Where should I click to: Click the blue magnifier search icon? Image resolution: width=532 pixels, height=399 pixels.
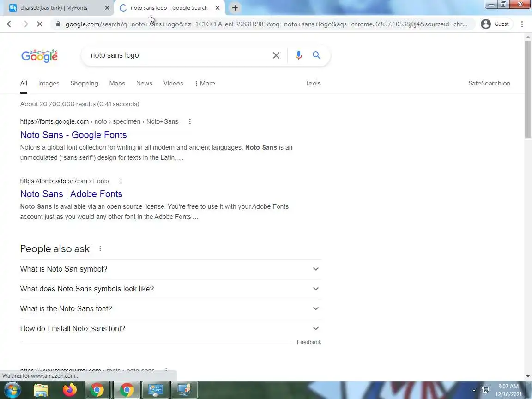click(316, 55)
